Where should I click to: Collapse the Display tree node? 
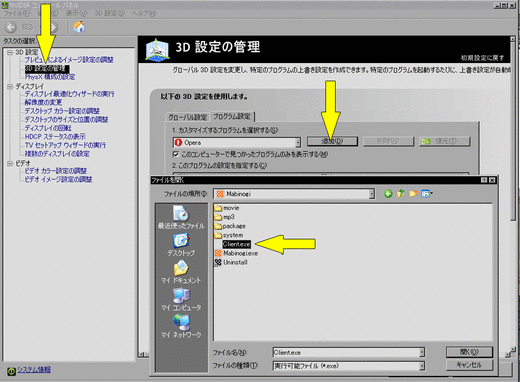pyautogui.click(x=10, y=87)
